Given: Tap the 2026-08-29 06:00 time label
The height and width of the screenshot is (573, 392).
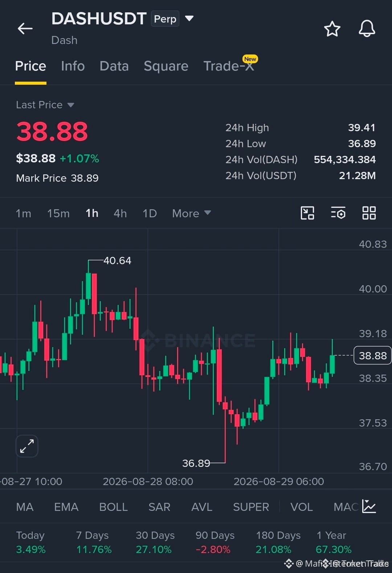Looking at the screenshot, I should (x=279, y=481).
